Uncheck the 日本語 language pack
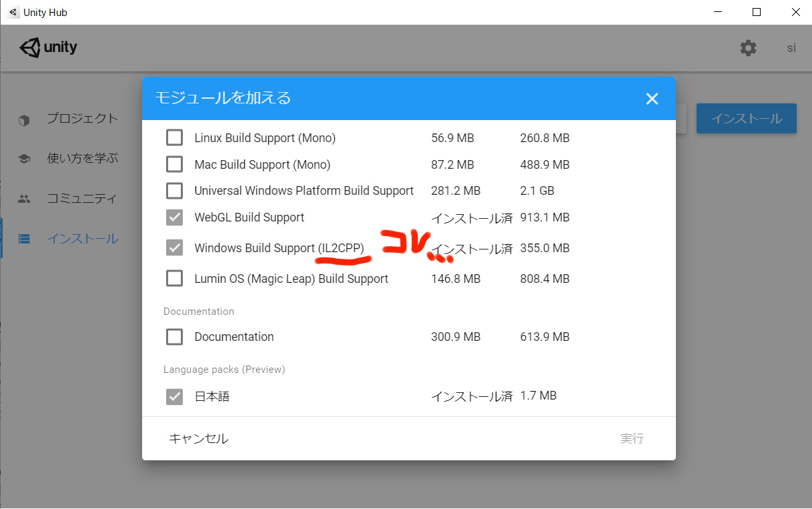The image size is (812, 509). [x=174, y=395]
